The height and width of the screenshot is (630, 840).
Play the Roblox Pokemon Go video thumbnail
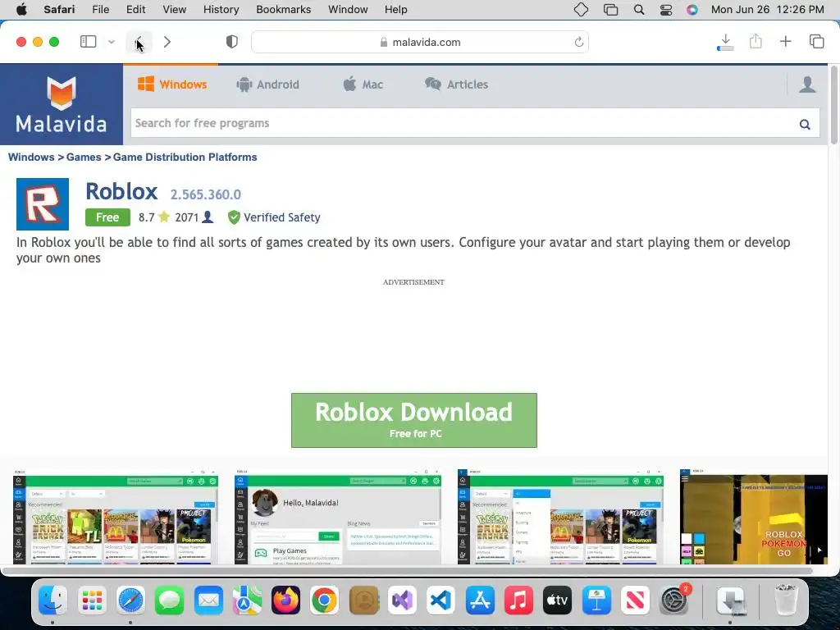pyautogui.click(x=754, y=517)
